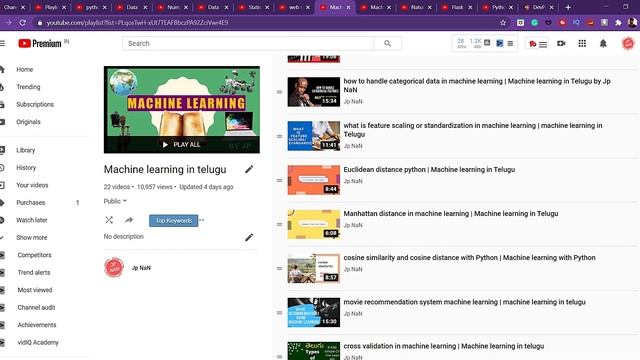The height and width of the screenshot is (360, 640).
Task: Click the Manhattan distance video thumbnail
Action: point(313,224)
